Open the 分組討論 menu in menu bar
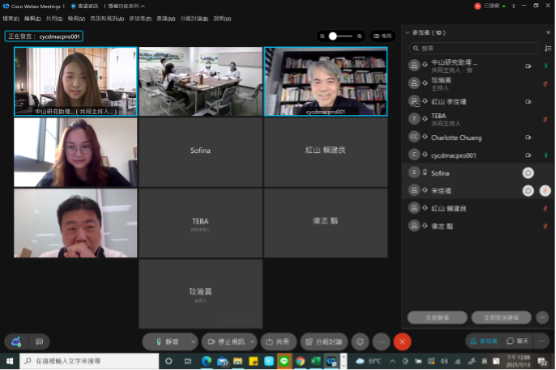This screenshot has height=370, width=556. (194, 18)
